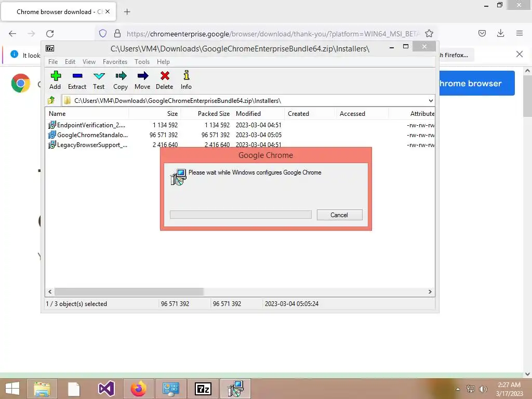The width and height of the screenshot is (532, 399).
Task: Select the GoogleChromeStandalone installer file icon
Action: (x=52, y=135)
